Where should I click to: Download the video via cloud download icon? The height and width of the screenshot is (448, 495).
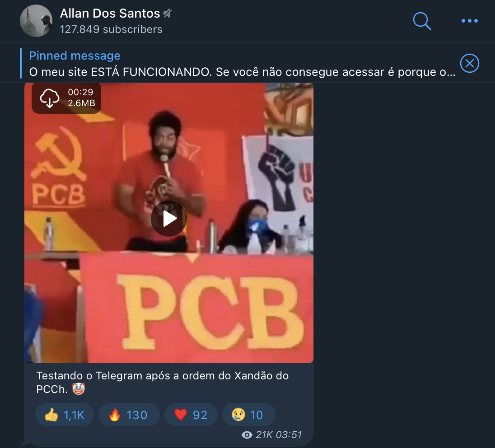(50, 98)
